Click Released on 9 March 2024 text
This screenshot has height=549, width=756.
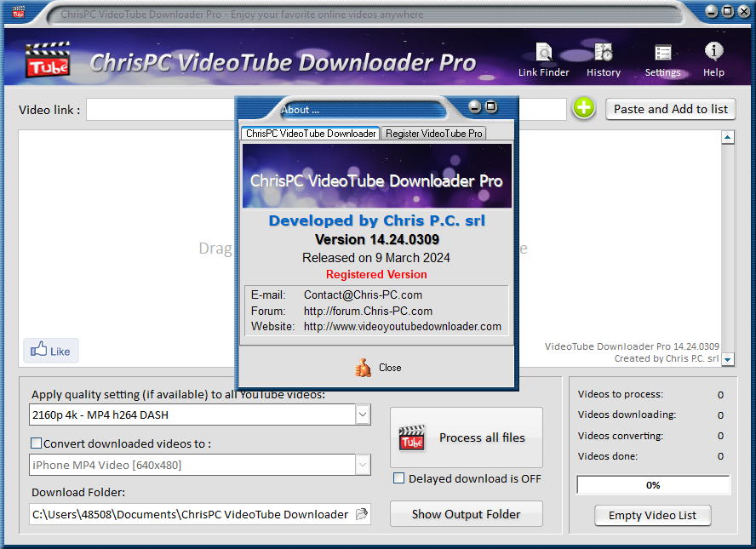pyautogui.click(x=376, y=258)
